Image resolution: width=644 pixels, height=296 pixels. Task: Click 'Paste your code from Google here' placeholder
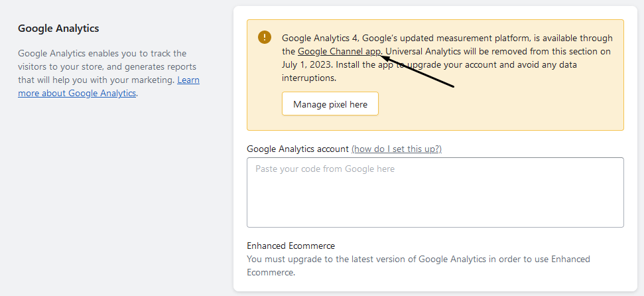pos(325,169)
